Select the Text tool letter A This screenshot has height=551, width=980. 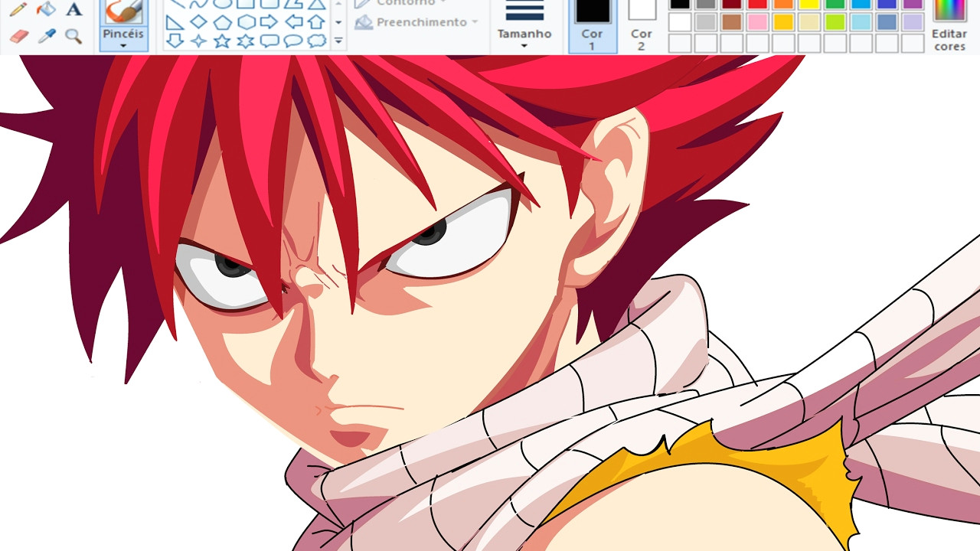pos(73,9)
